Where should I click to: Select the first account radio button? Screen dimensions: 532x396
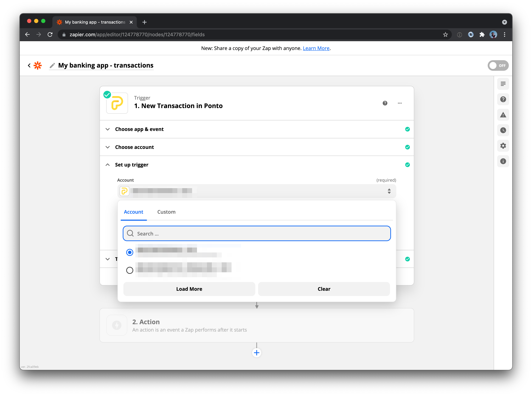pyautogui.click(x=130, y=252)
